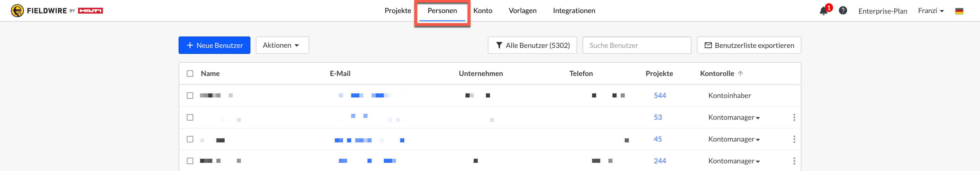Image resolution: width=980 pixels, height=171 pixels.
Task: Open three-dot menu for 53-projects row
Action: click(794, 117)
